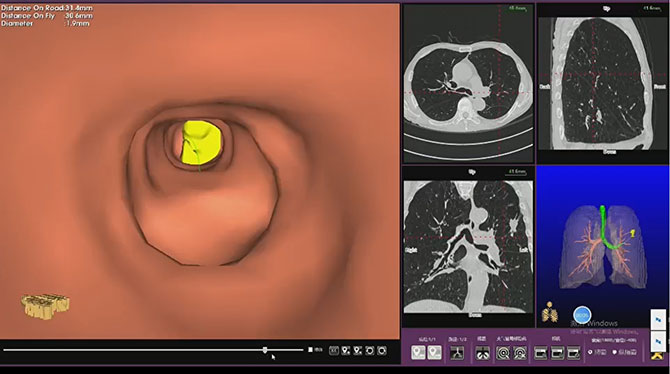
Task: Click the green measurement label on the axial CT
Action: (517, 9)
